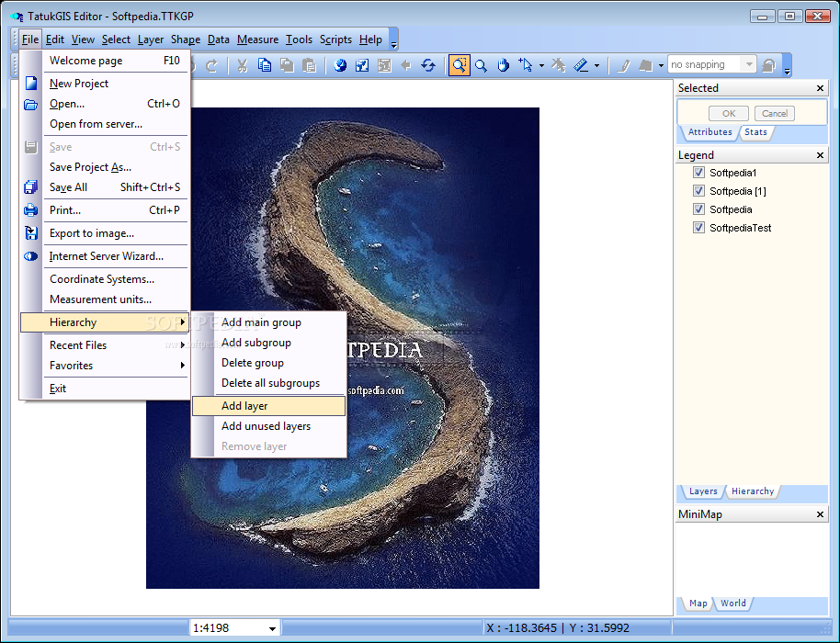
Task: Switch to the Hierarchy legend tab
Action: point(752,491)
